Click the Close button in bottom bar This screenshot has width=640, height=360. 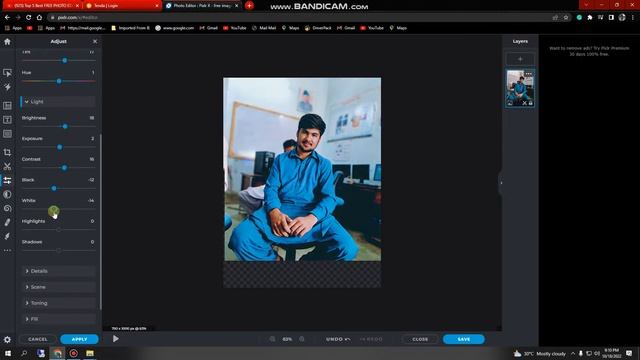click(420, 339)
